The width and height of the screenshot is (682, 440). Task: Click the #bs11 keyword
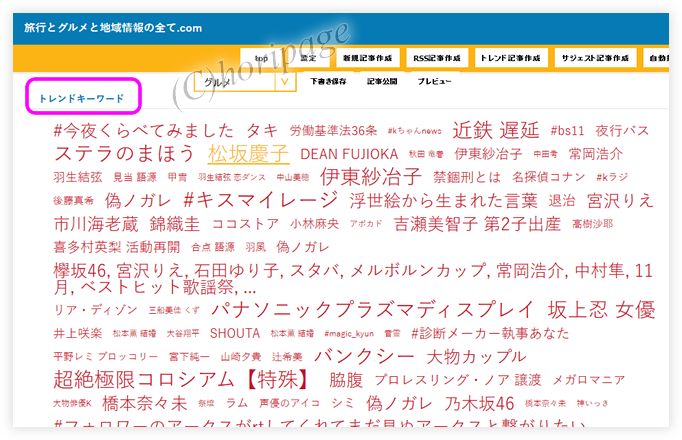pos(567,131)
